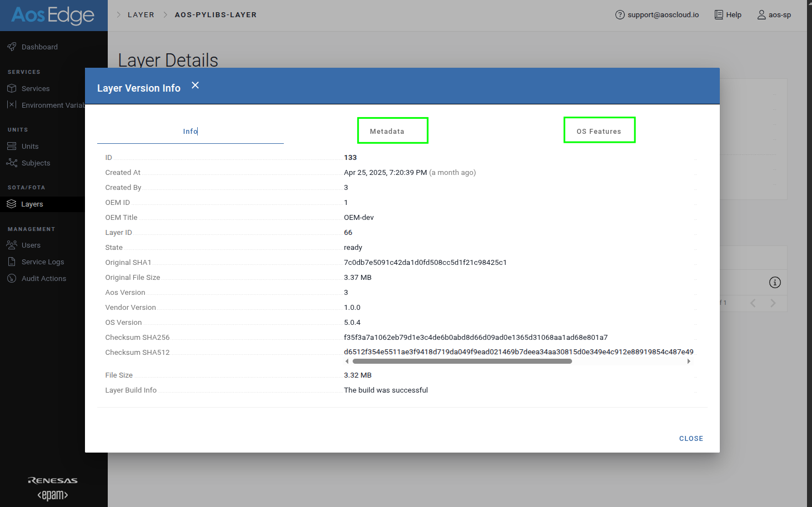Click the aos-sp user account menu
Image resolution: width=812 pixels, height=507 pixels.
click(774, 15)
